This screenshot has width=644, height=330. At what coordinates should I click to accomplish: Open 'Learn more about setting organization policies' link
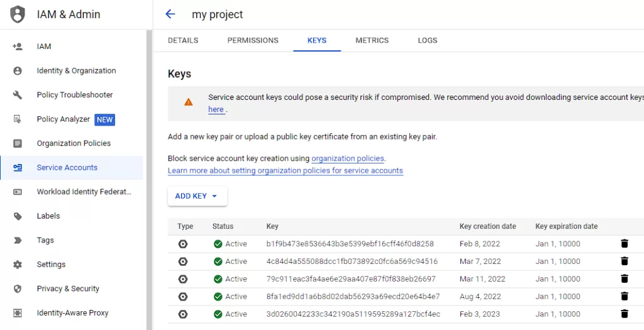[286, 170]
